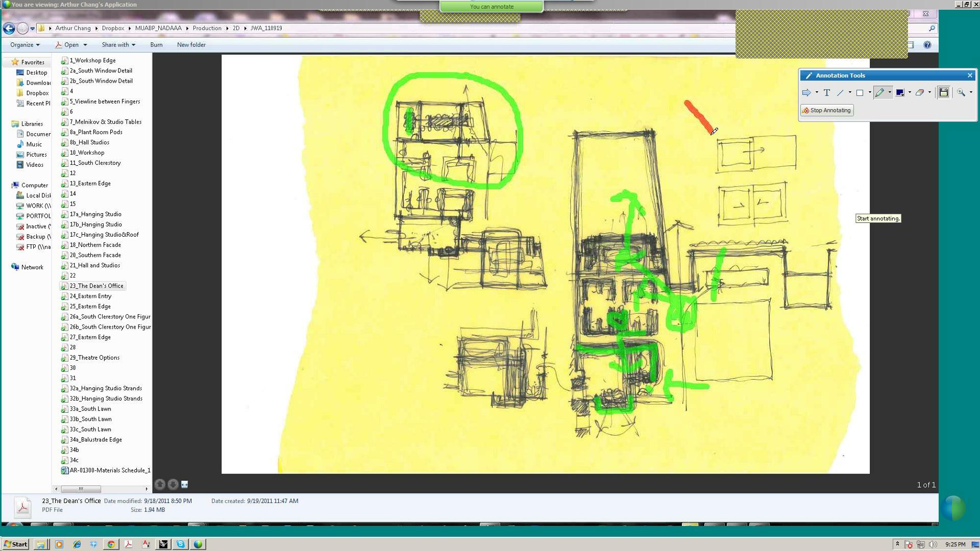980x551 pixels.
Task: Click the 'You can annotate' green banner
Action: point(492,7)
